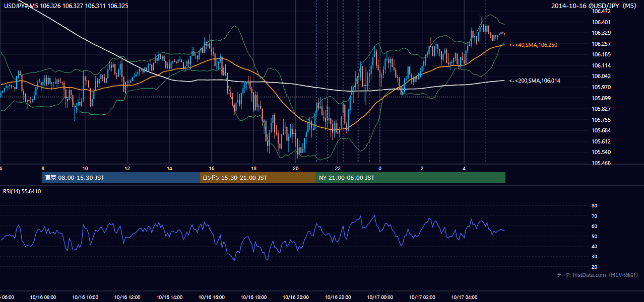Viewport: 644px width, 302px height.
Task: Select the ロンドン 15:30-21:00 JST session bar
Action: [258, 178]
